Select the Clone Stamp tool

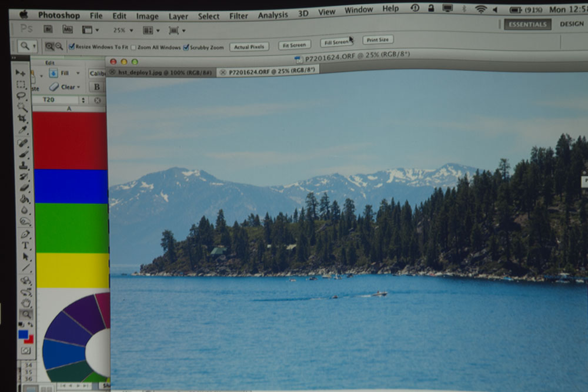pos(24,165)
